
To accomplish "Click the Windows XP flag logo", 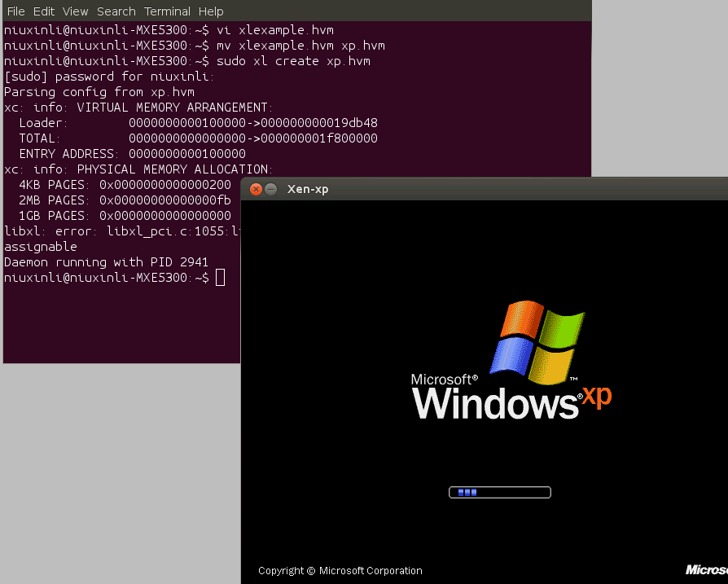I will [x=537, y=343].
